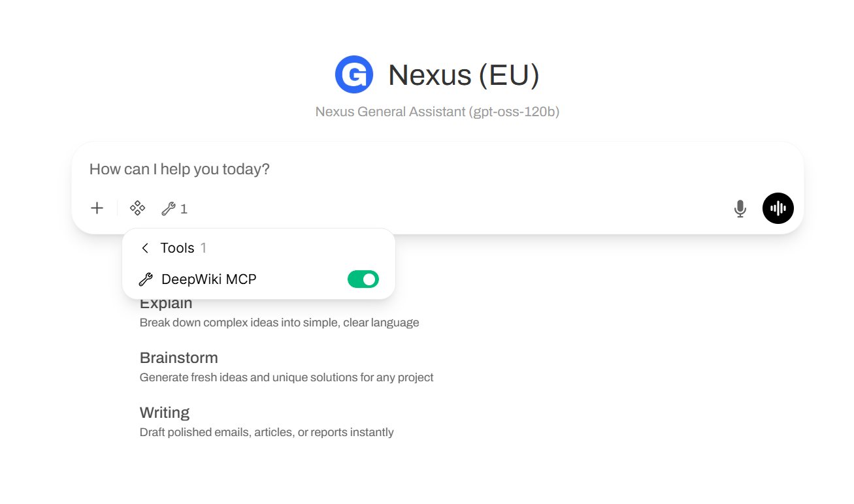This screenshot has width=854, height=504.
Task: Click the Tools header in the popup
Action: click(x=178, y=248)
